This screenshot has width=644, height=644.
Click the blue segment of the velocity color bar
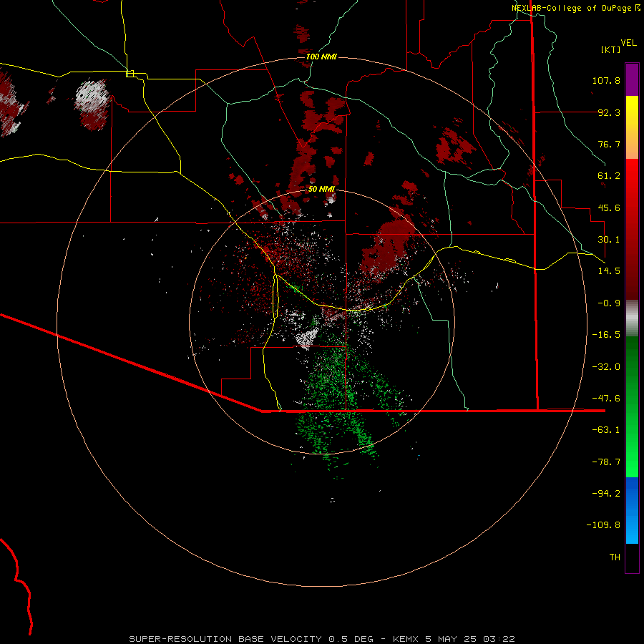tap(632, 510)
